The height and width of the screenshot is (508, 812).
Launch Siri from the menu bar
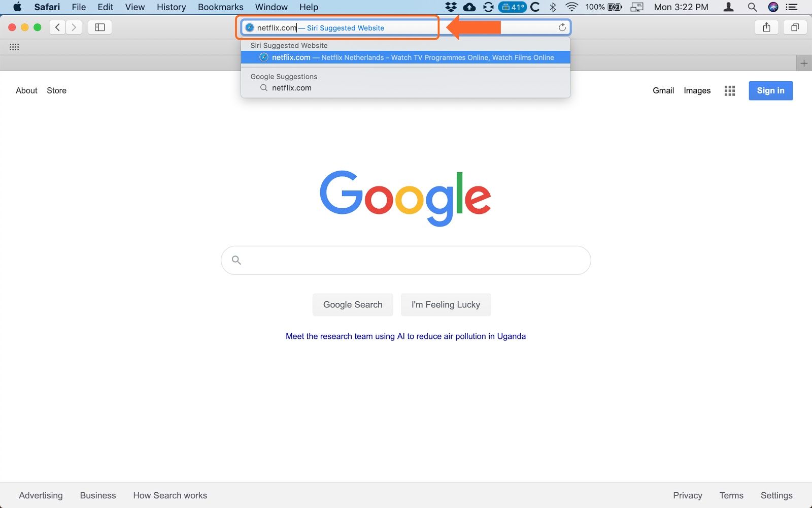pyautogui.click(x=773, y=7)
